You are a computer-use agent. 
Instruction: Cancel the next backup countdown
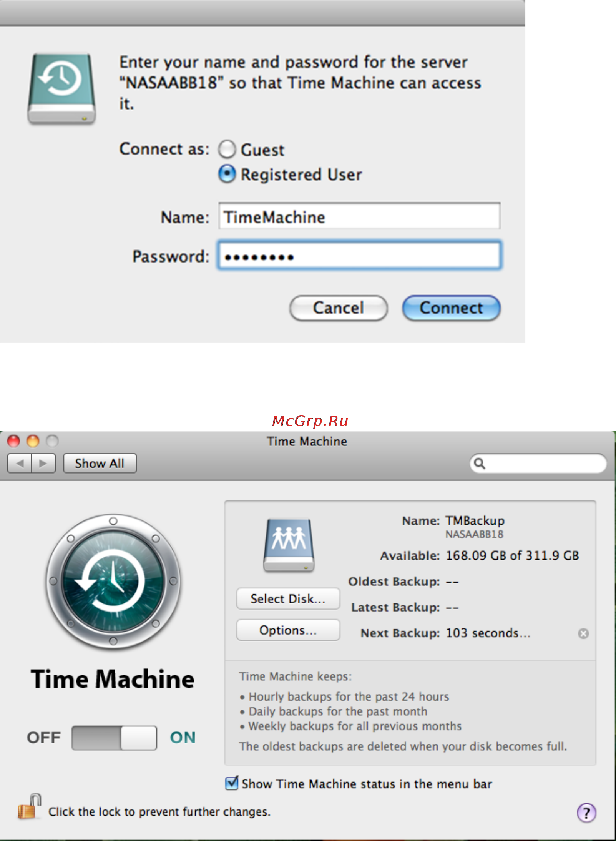[x=583, y=633]
